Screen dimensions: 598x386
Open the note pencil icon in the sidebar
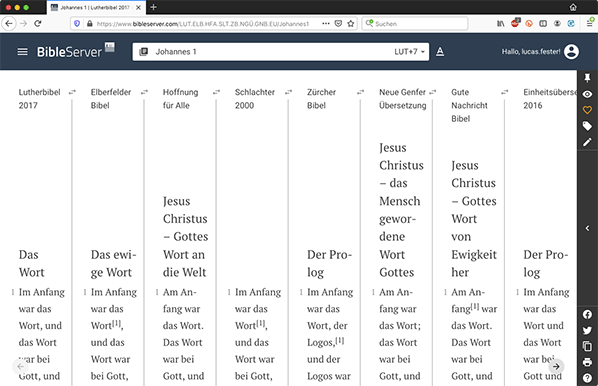point(587,142)
